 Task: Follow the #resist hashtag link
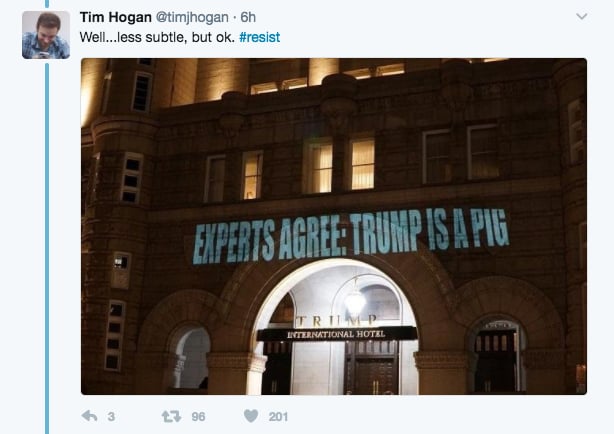point(260,37)
